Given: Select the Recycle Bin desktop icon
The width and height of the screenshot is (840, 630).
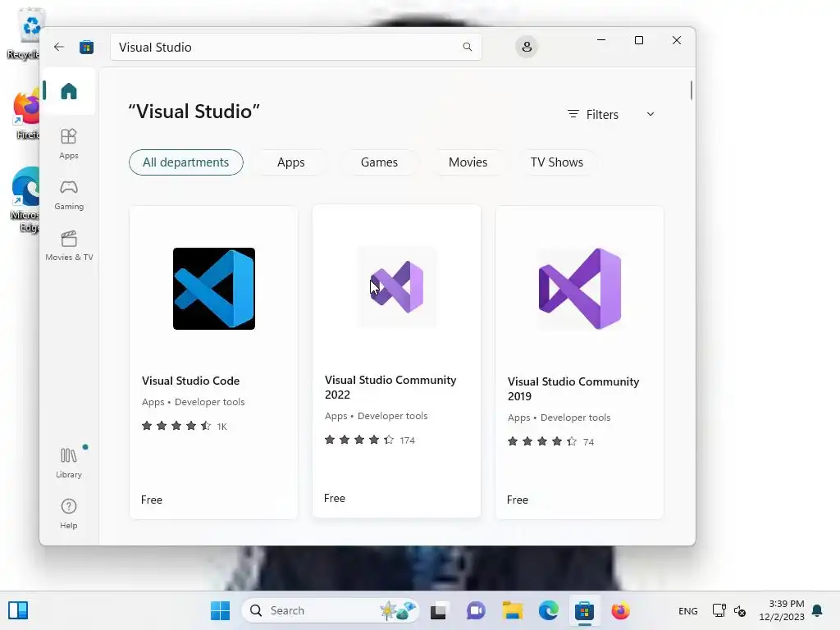Looking at the screenshot, I should 25,33.
